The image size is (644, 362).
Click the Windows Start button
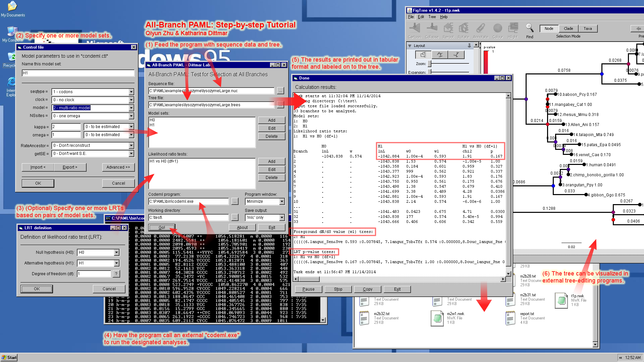[9, 358]
